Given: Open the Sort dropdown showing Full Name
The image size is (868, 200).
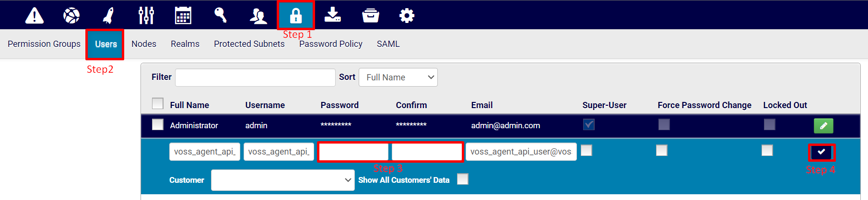Looking at the screenshot, I should coord(398,78).
